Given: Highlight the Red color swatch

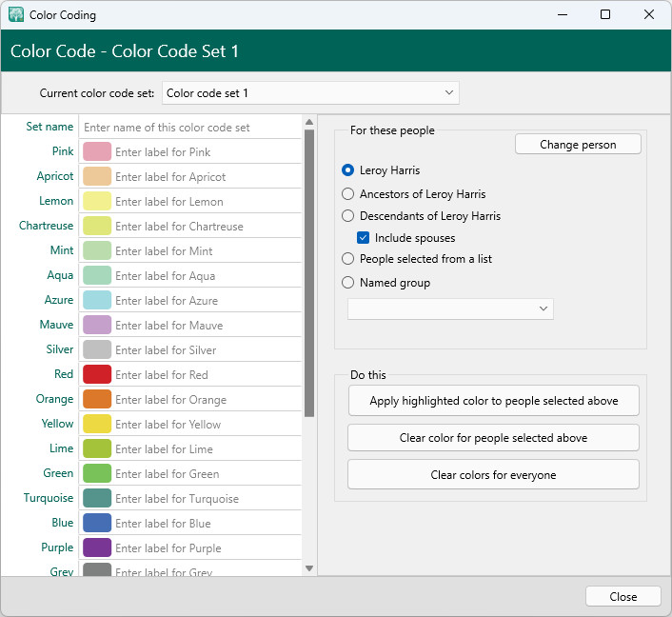Looking at the screenshot, I should pos(97,375).
